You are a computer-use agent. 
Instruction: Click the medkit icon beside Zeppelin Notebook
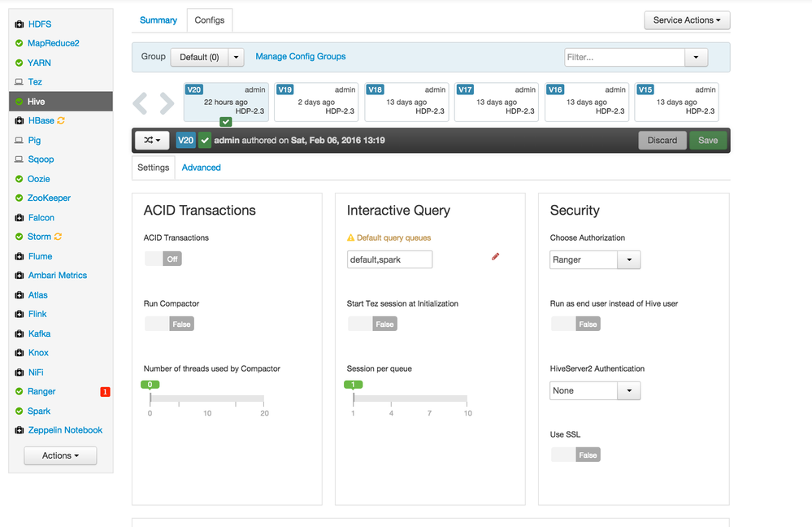20,430
